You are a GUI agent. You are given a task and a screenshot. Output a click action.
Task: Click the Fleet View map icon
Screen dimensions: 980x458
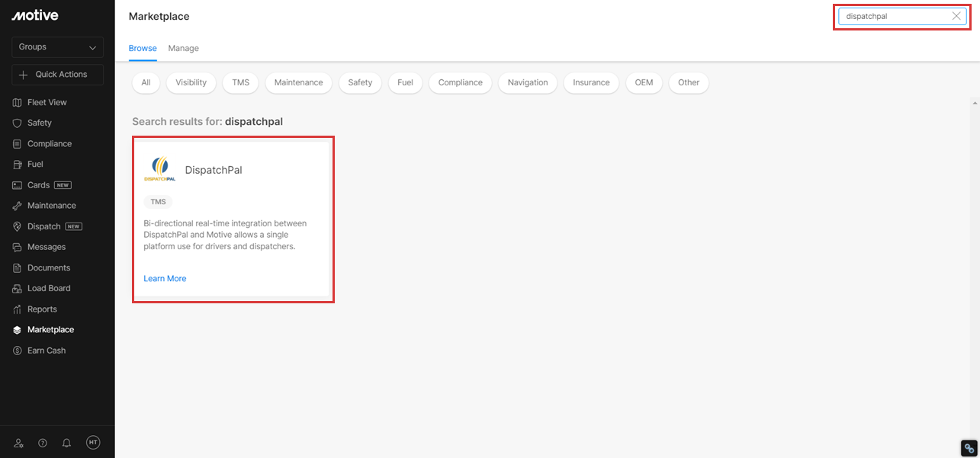pos(18,102)
